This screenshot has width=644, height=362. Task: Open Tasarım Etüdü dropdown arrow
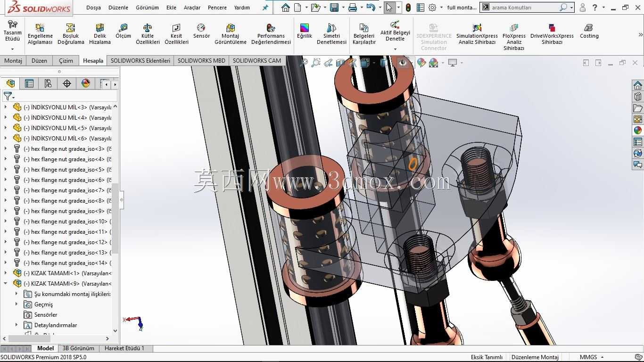[x=13, y=49]
